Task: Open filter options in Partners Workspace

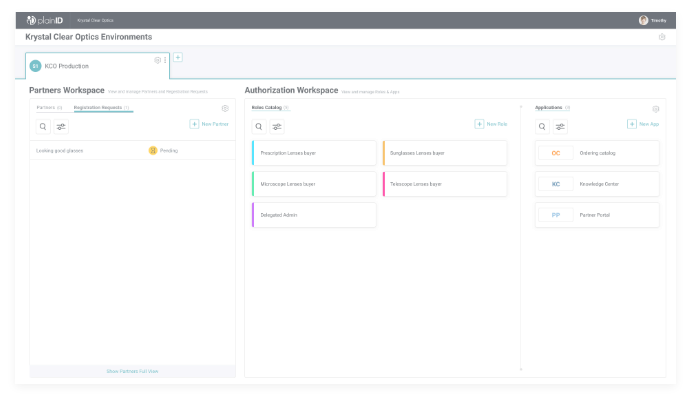Action: [61, 127]
